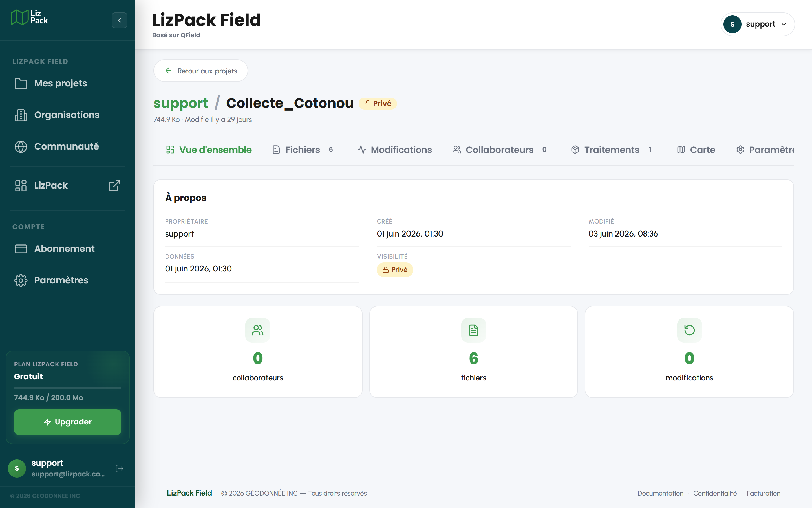Screen dimensions: 812x508
Task: Go back via Retour aux projets
Action: coord(201,71)
